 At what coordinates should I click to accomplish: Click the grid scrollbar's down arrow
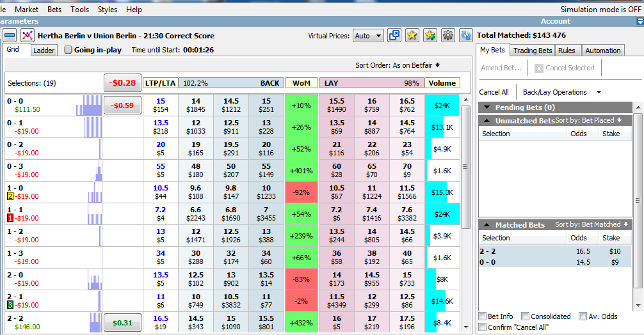pyautogui.click(x=465, y=327)
